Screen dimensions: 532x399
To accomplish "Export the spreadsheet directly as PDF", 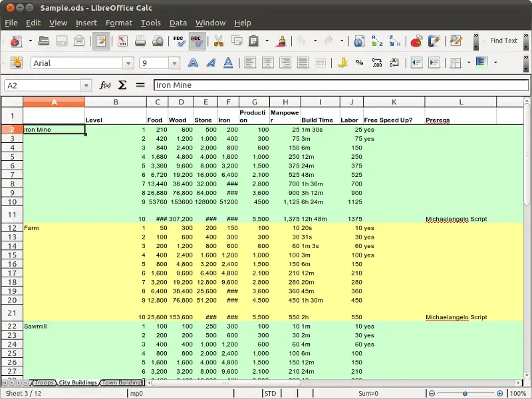I will pyautogui.click(x=122, y=41).
